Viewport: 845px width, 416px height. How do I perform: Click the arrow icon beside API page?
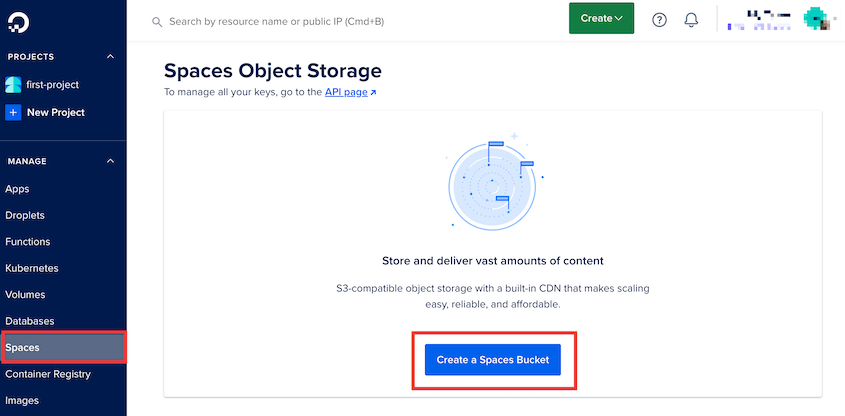click(373, 93)
